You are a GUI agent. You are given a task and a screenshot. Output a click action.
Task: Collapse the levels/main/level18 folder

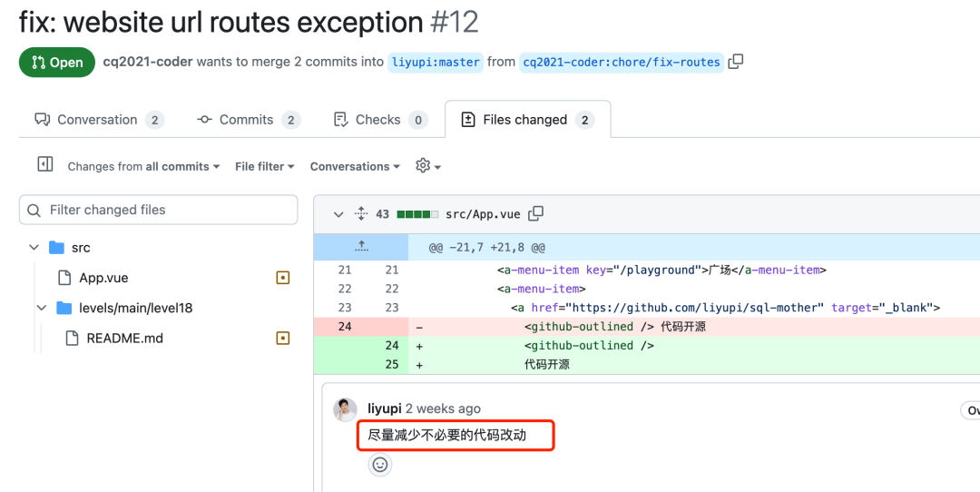pyautogui.click(x=41, y=308)
